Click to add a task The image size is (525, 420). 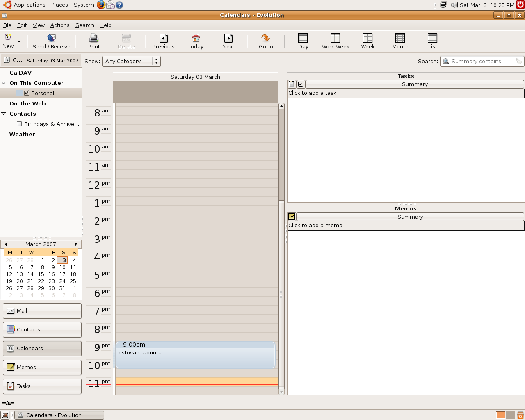(406, 93)
